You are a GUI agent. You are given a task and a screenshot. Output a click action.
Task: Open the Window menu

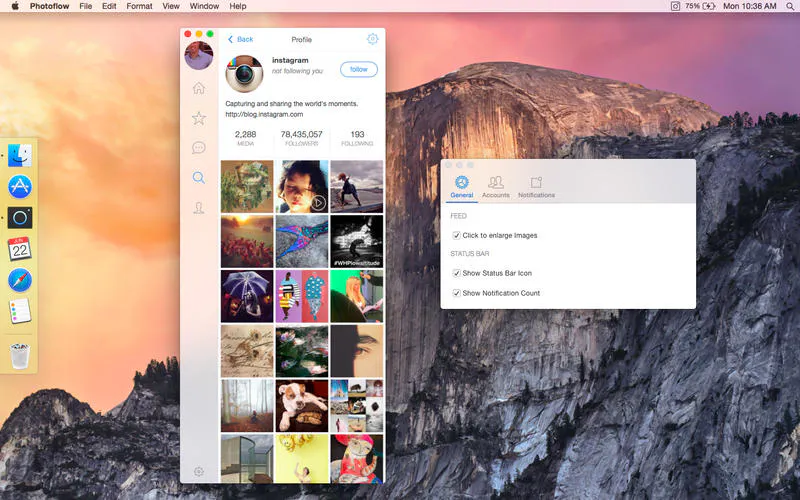point(204,6)
